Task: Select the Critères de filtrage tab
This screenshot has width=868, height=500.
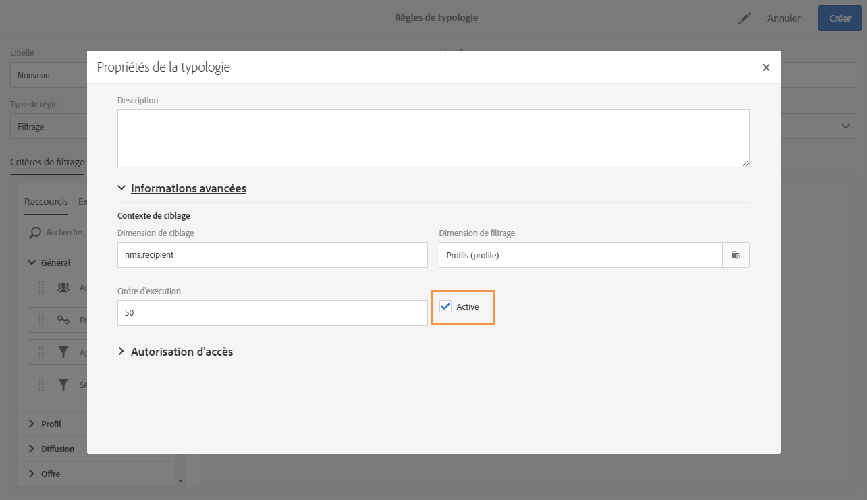Action: 47,162
